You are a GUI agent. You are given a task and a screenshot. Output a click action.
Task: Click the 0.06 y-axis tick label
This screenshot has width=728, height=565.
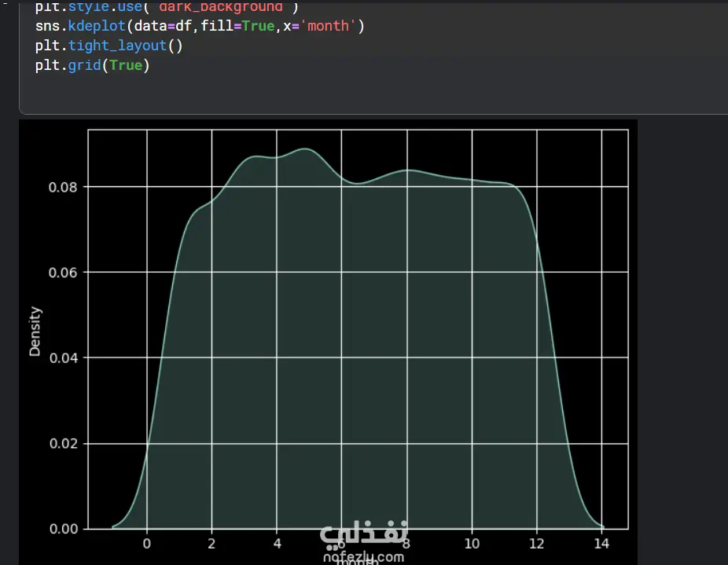pyautogui.click(x=63, y=273)
